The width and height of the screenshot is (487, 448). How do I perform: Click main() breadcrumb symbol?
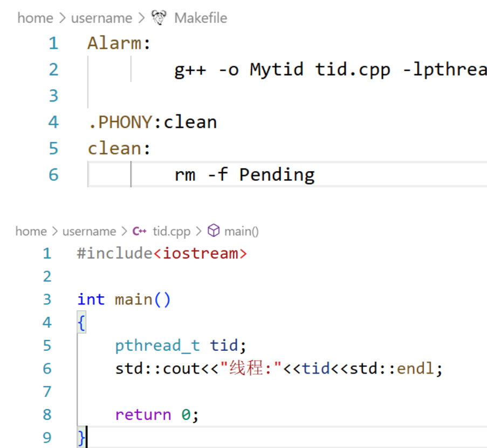click(242, 232)
